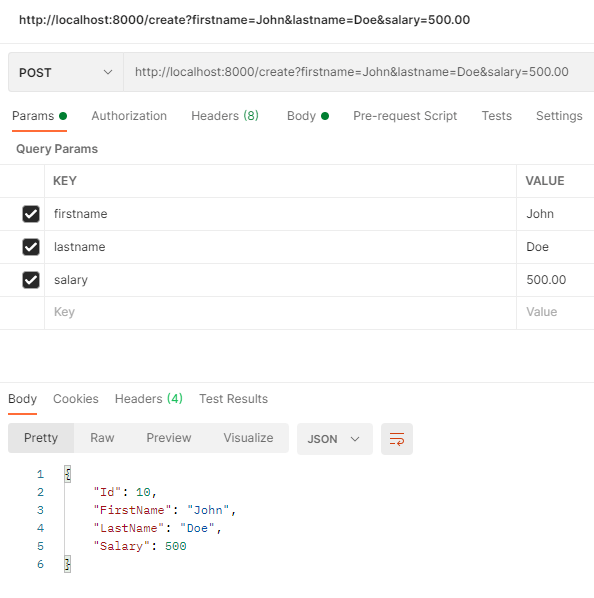Open the request Body tab
Viewport: 594px width, 598px height.
(x=308, y=116)
